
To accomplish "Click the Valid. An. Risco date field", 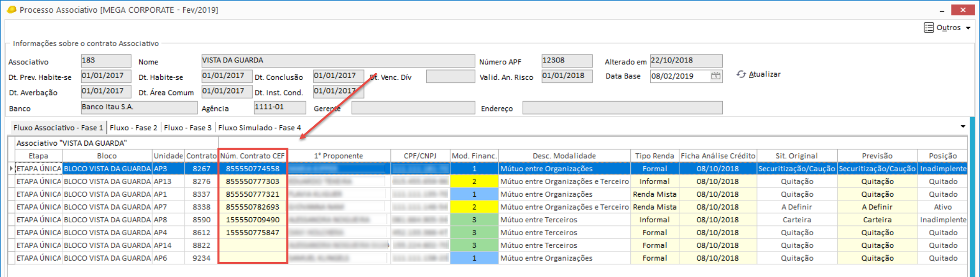I will pos(567,76).
